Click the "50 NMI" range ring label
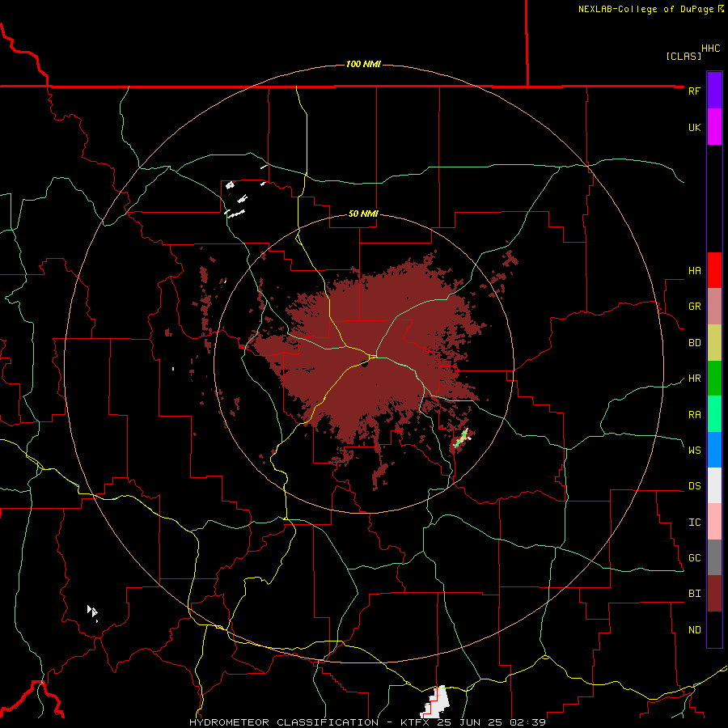The width and height of the screenshot is (728, 728). coord(363,214)
